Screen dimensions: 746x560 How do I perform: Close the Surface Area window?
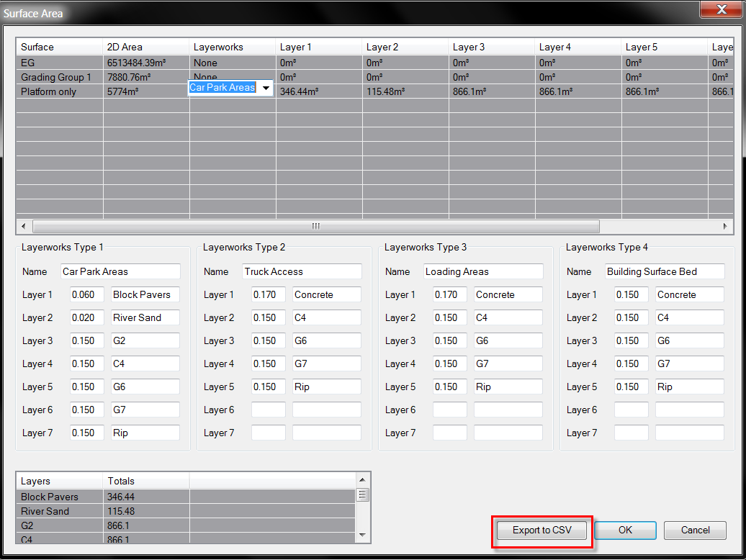pos(722,9)
